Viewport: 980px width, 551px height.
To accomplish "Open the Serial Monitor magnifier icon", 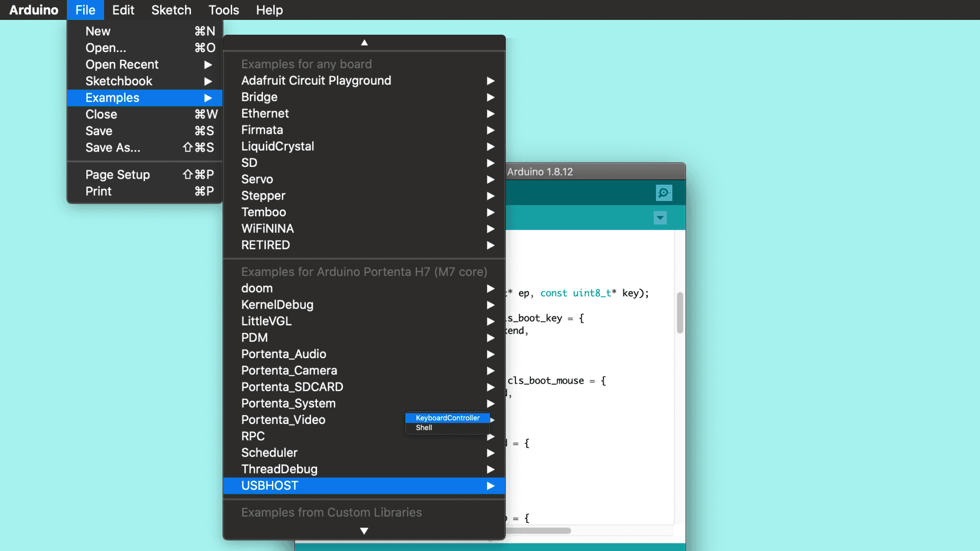I will pyautogui.click(x=664, y=193).
